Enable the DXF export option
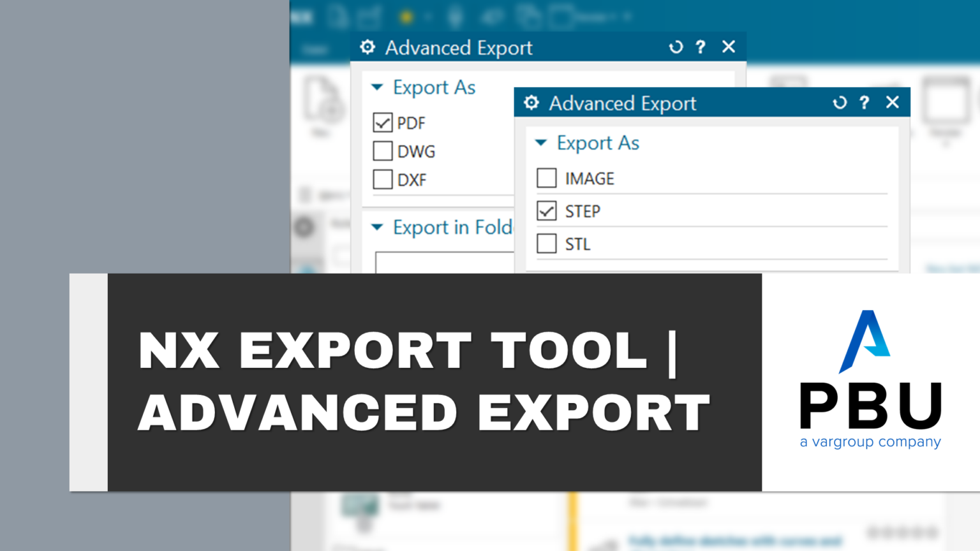Image resolution: width=980 pixels, height=551 pixels. click(382, 180)
